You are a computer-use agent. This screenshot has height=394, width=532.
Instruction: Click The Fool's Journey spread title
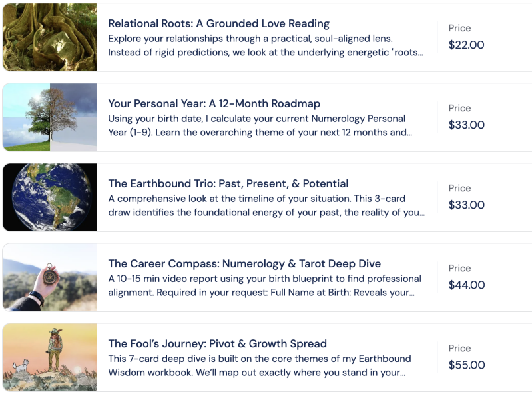click(217, 344)
